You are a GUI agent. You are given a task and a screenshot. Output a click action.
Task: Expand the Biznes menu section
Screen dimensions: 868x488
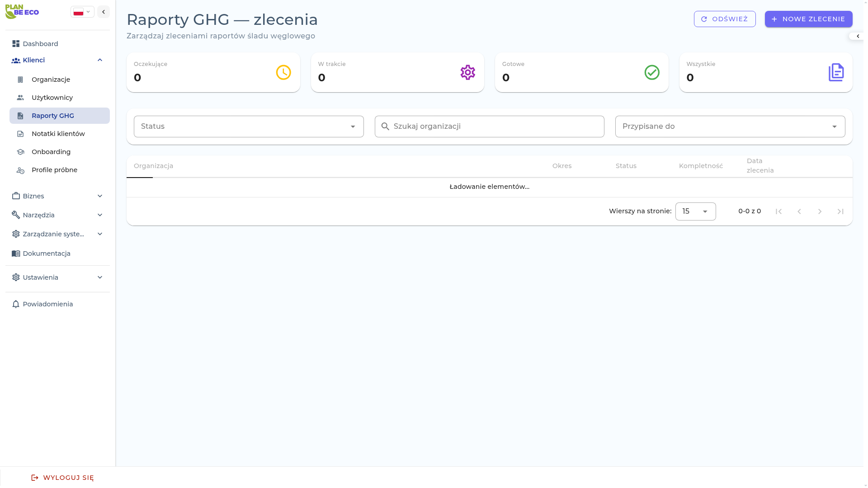tap(100, 196)
